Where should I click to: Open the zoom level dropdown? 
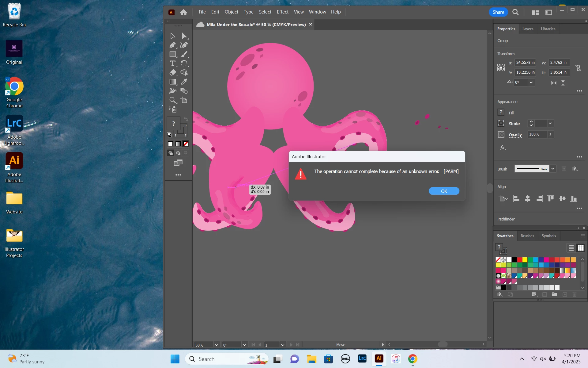pyautogui.click(x=217, y=345)
